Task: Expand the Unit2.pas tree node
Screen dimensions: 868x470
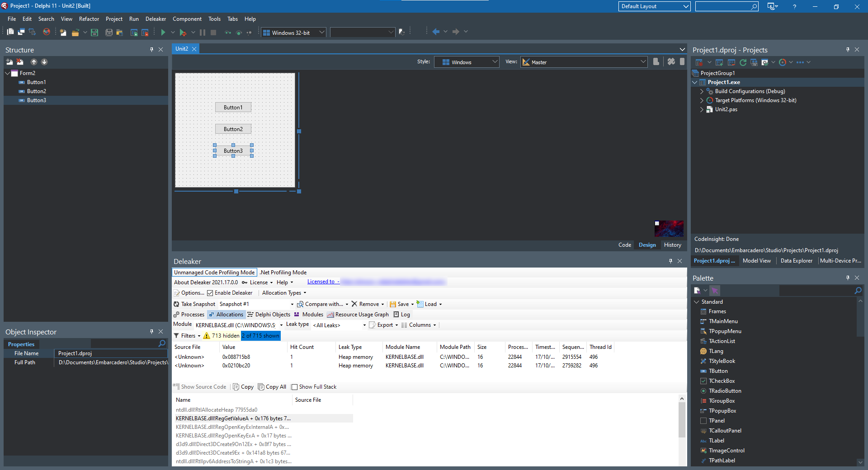Action: pyautogui.click(x=701, y=109)
